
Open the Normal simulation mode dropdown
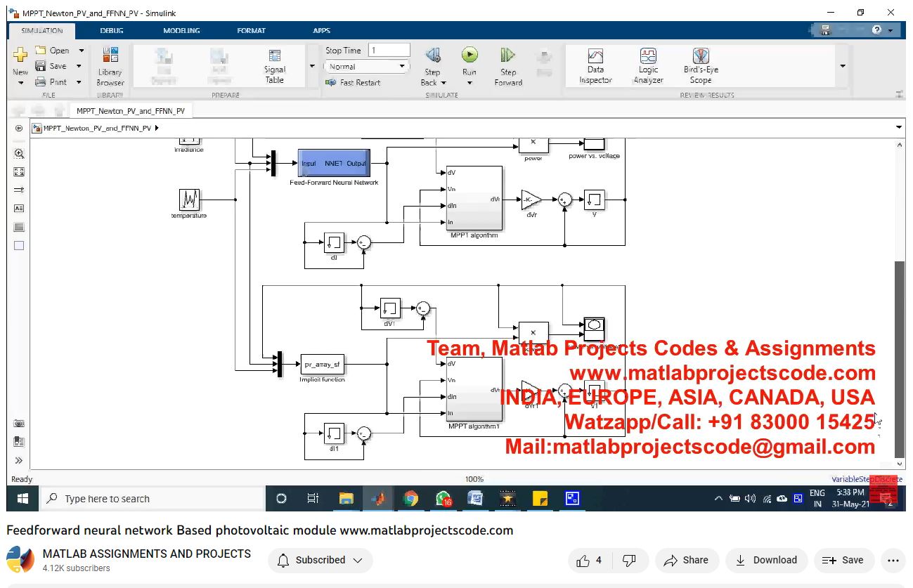pos(366,67)
